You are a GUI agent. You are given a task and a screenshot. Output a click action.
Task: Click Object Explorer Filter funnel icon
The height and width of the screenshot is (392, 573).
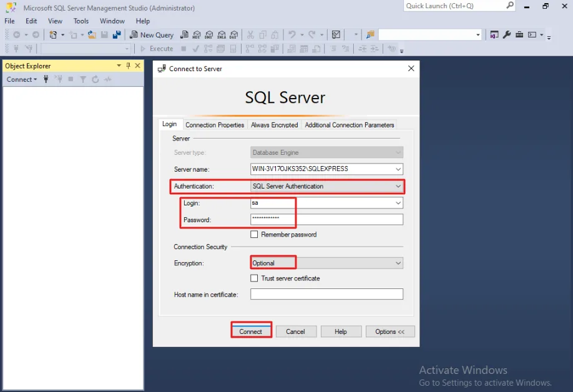pyautogui.click(x=83, y=79)
